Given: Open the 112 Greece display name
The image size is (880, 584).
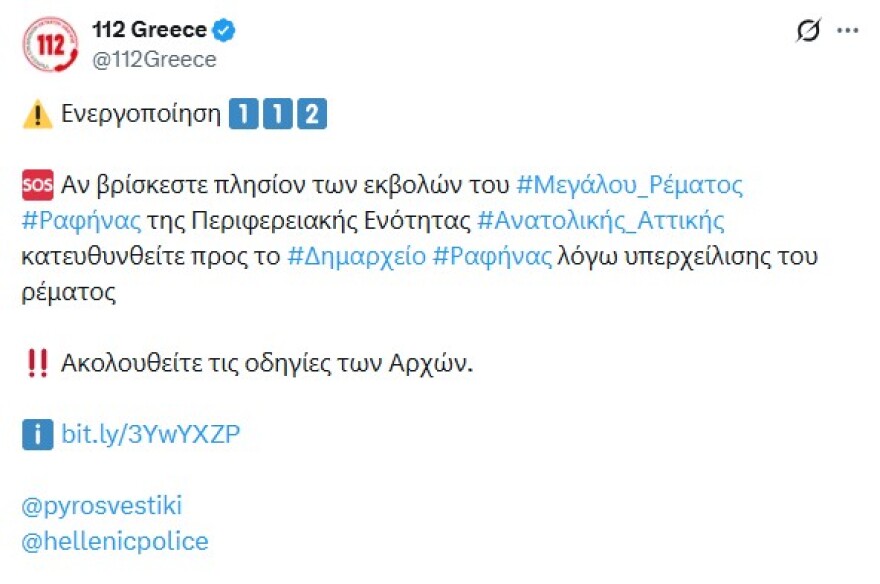Looking at the screenshot, I should coord(149,30).
